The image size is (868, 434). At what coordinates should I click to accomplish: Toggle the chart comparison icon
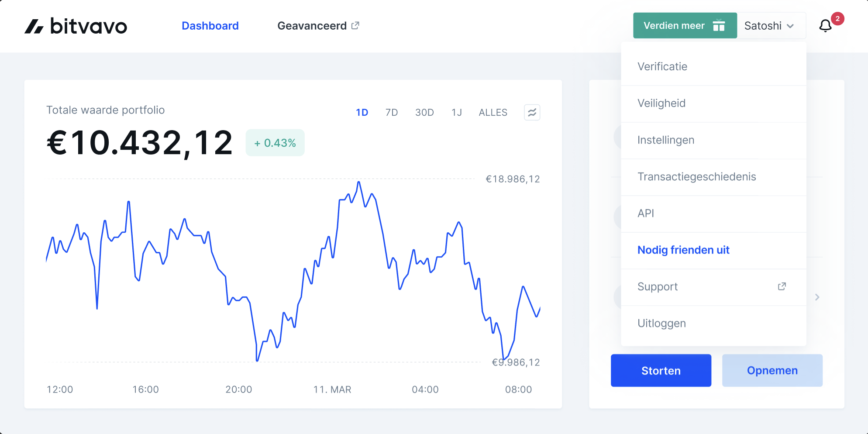532,113
